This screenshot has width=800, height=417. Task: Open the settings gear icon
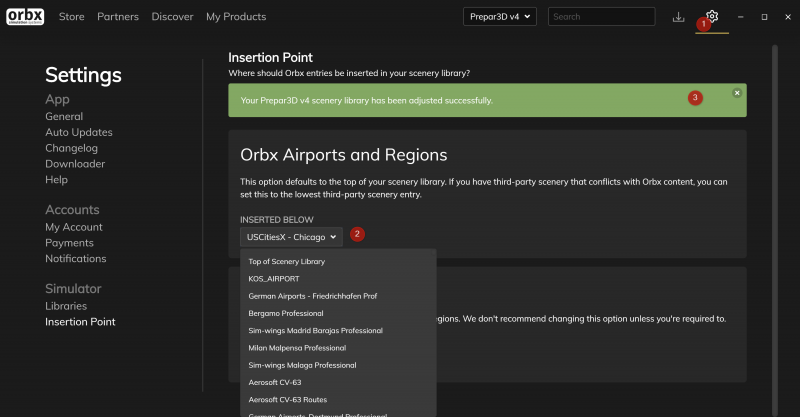click(x=712, y=16)
